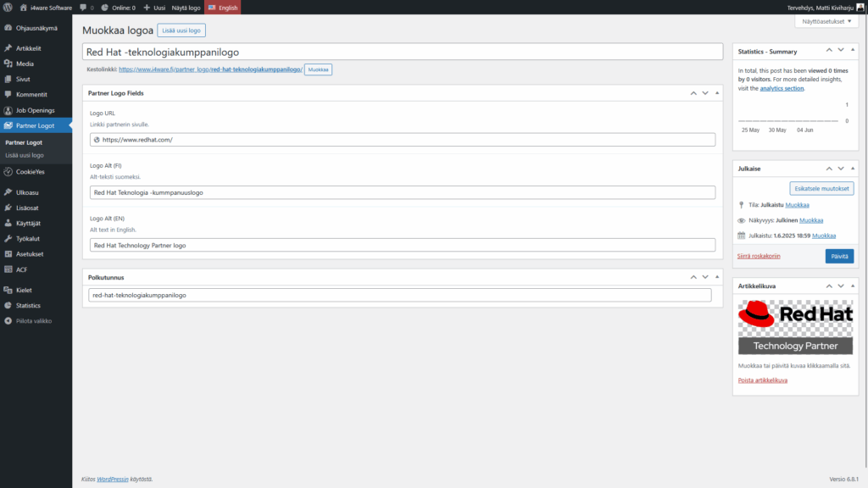The image size is (868, 488).
Task: Switch language via English admin bar item
Action: (x=223, y=8)
